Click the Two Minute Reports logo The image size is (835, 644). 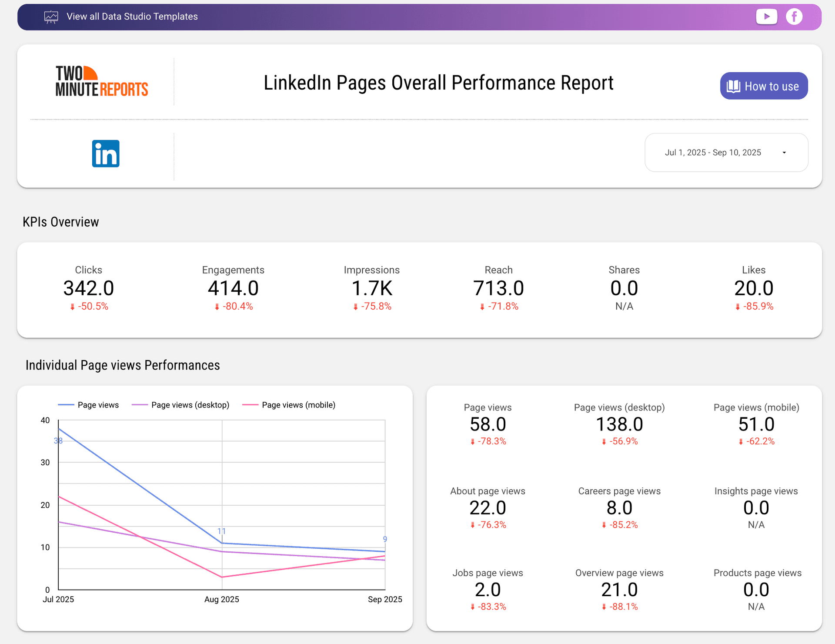click(102, 81)
